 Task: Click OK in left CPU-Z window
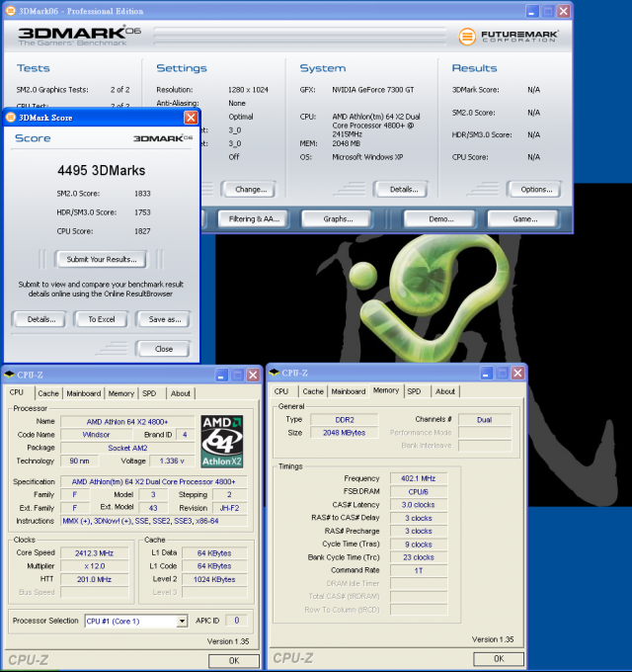point(234,660)
